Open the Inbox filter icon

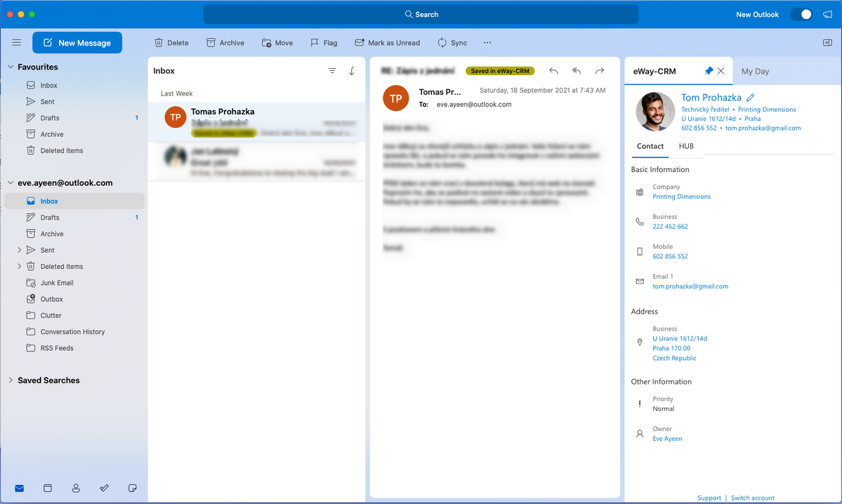(x=332, y=71)
